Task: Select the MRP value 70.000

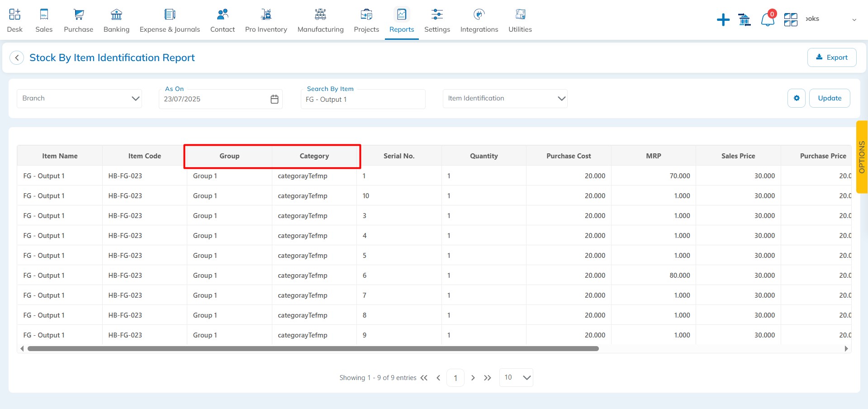Action: 680,176
